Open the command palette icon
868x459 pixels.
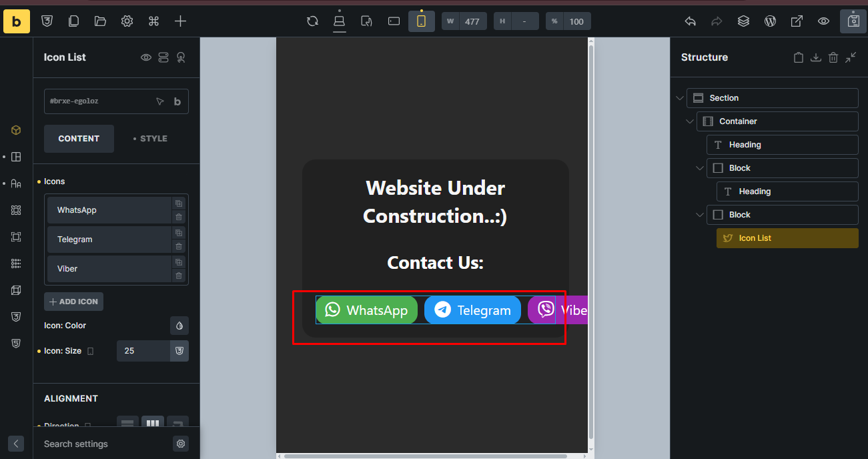tap(153, 21)
